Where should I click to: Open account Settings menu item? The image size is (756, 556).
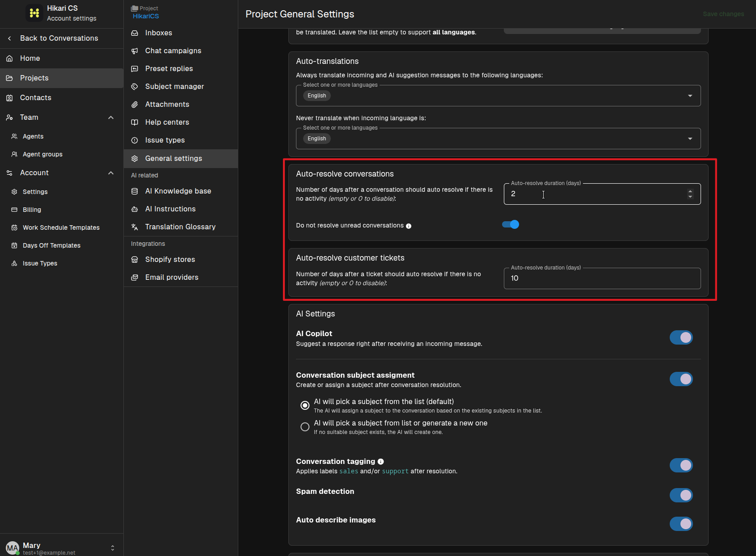(62, 192)
